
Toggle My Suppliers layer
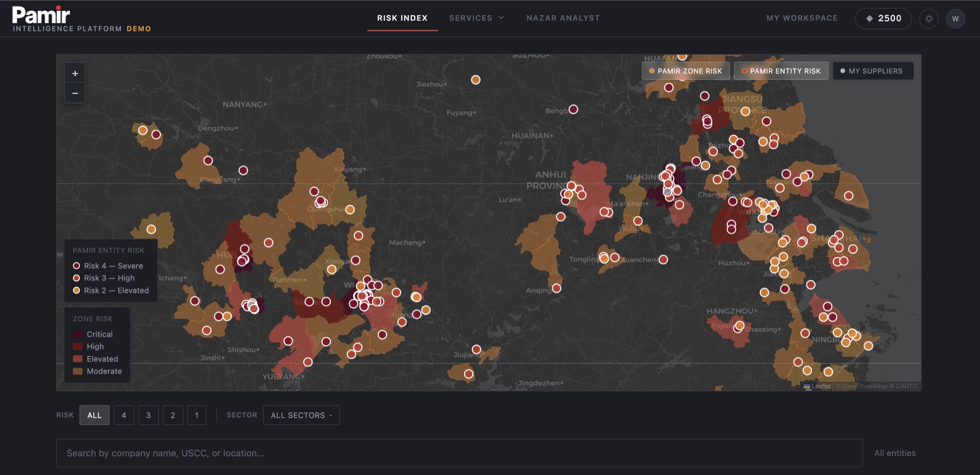coord(873,71)
